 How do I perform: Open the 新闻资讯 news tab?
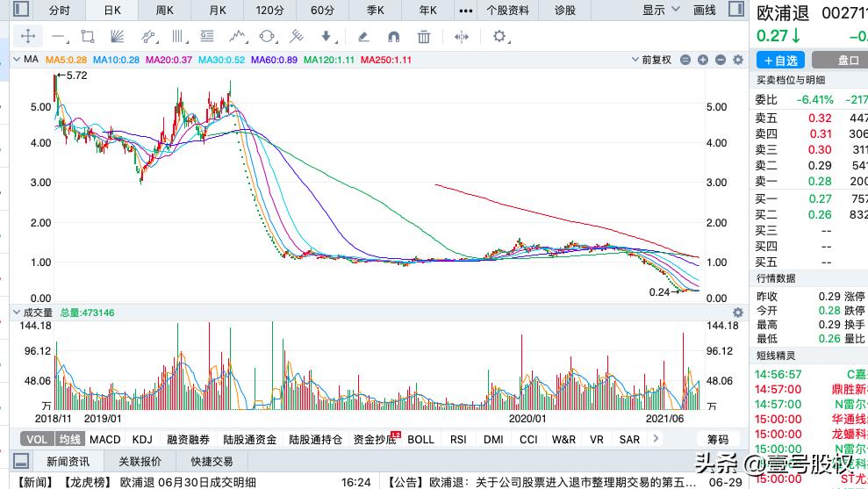pyautogui.click(x=68, y=461)
